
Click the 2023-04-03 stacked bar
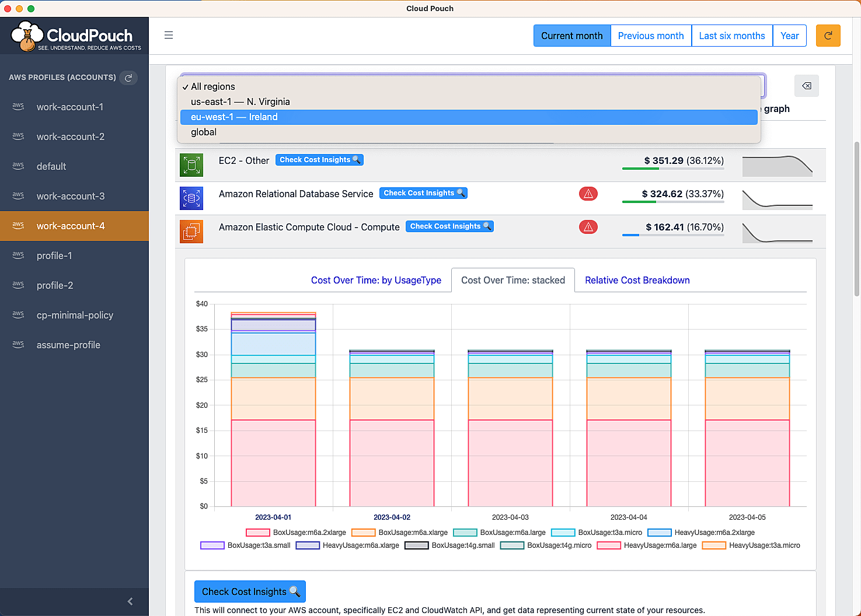[x=510, y=428]
